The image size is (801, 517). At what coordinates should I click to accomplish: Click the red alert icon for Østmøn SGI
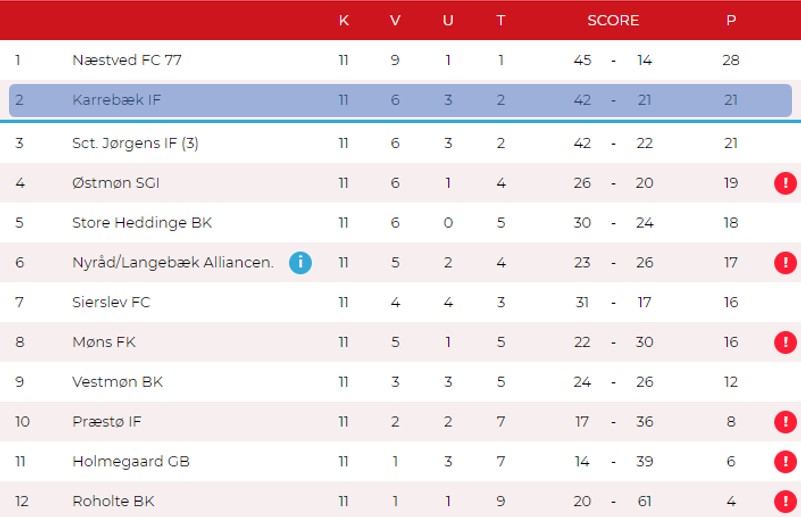point(784,183)
